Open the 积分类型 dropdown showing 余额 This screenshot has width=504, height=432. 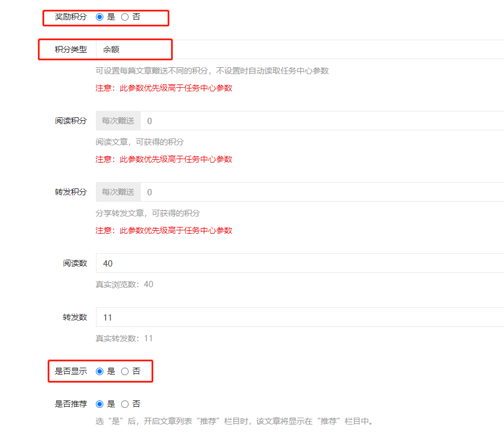(300, 49)
